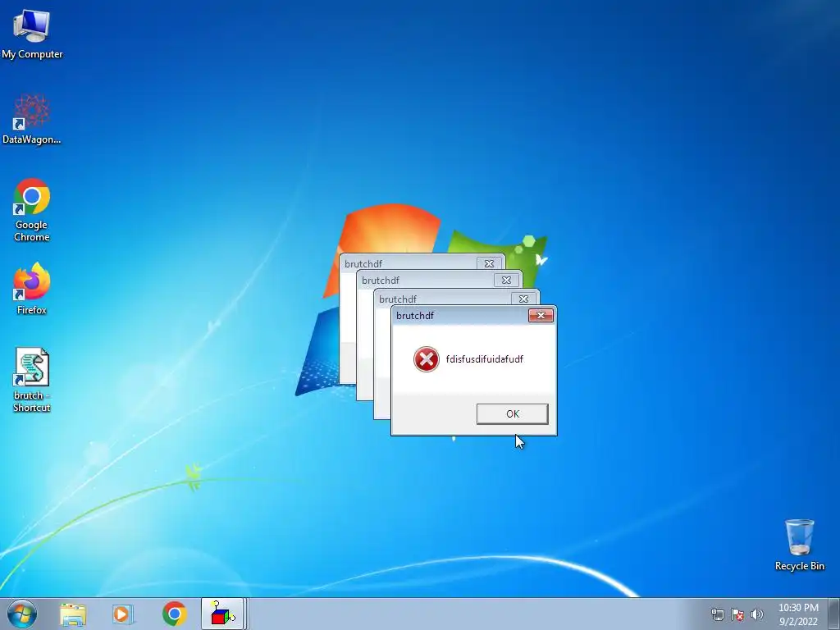
Task: Open the My Computer desktop icon
Action: point(32,33)
